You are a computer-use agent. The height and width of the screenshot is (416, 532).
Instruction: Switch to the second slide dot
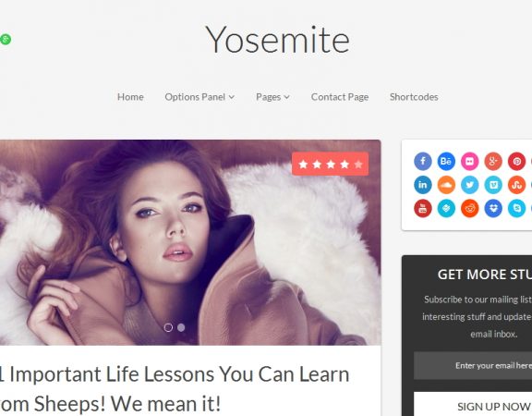coord(181,327)
